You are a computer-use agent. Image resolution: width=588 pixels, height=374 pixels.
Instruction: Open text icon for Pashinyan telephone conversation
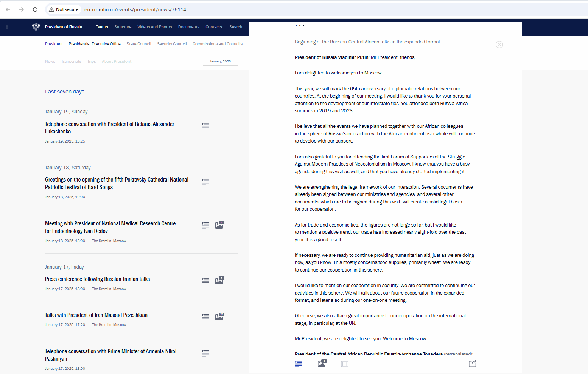pyautogui.click(x=205, y=353)
